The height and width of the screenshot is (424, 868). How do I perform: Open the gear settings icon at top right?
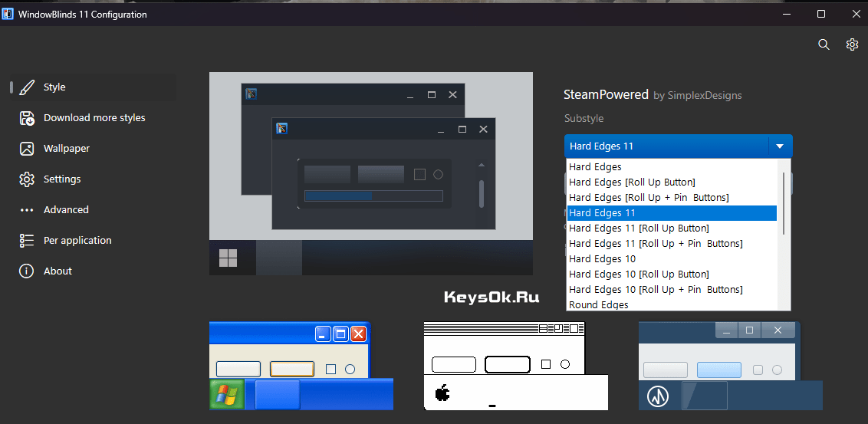point(852,44)
